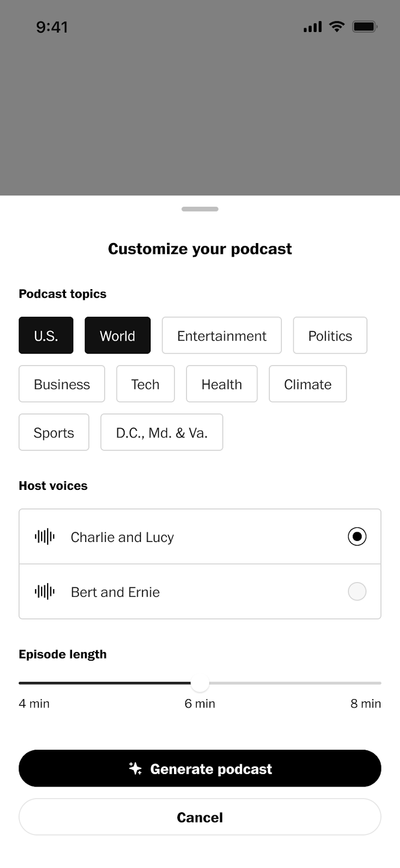Toggle the D.C., Md. & Va. topic
Screen dimensions: 400x868
click(162, 432)
